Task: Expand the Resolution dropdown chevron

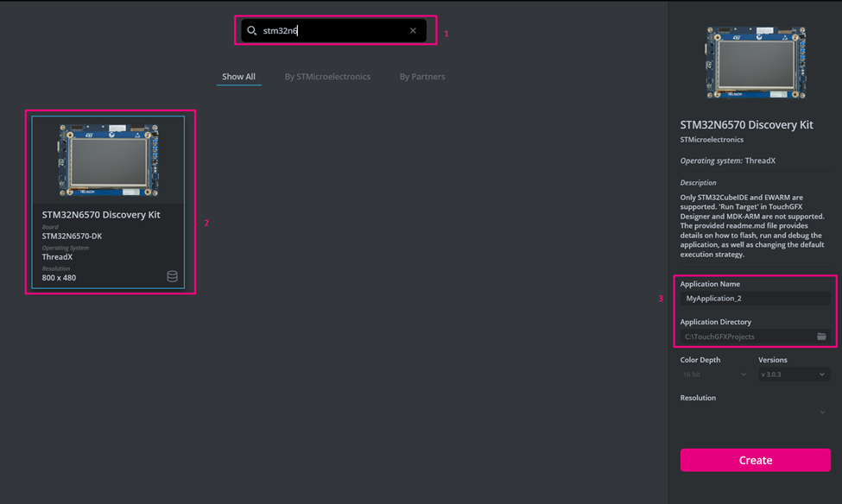Action: (822, 413)
